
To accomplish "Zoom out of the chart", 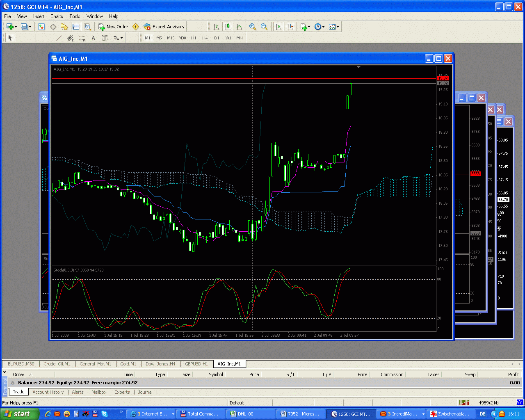I will coord(264,27).
